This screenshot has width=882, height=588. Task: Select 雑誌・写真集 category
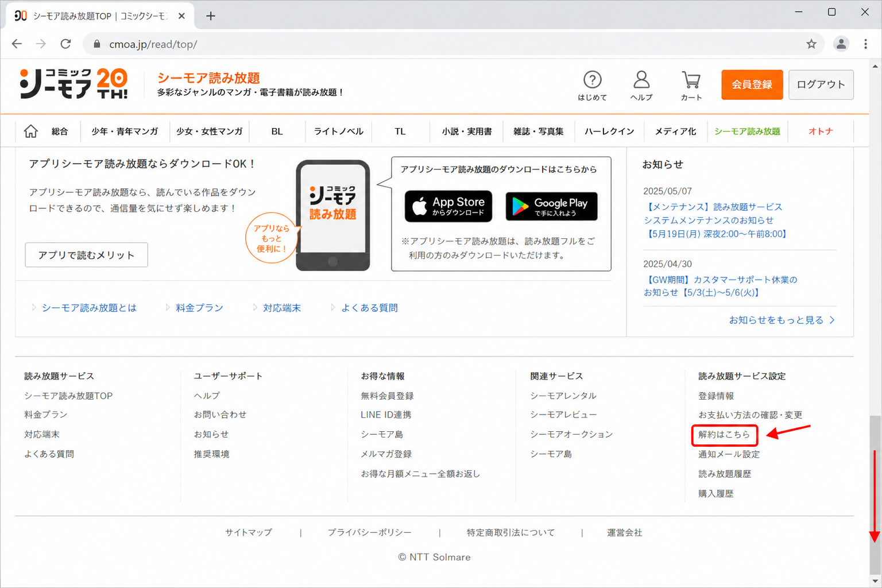pos(538,131)
